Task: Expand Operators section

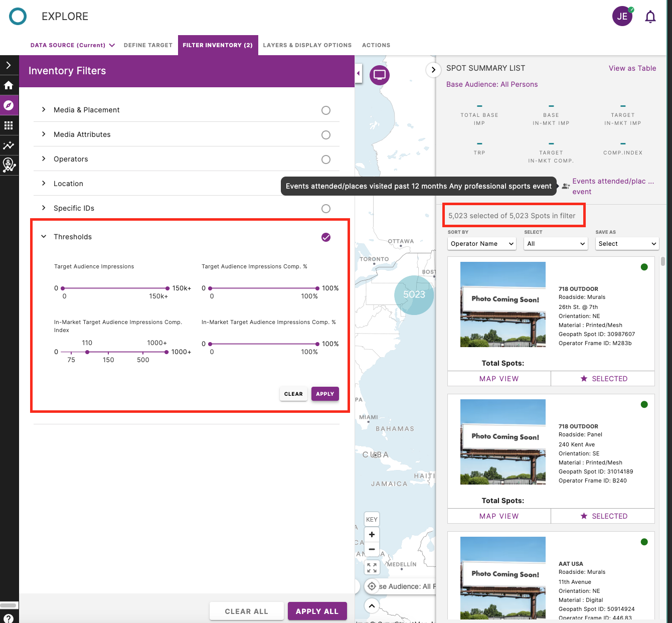Action: click(44, 159)
